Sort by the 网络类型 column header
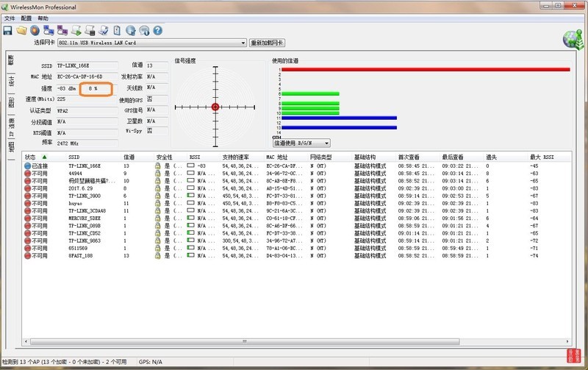 coord(330,157)
